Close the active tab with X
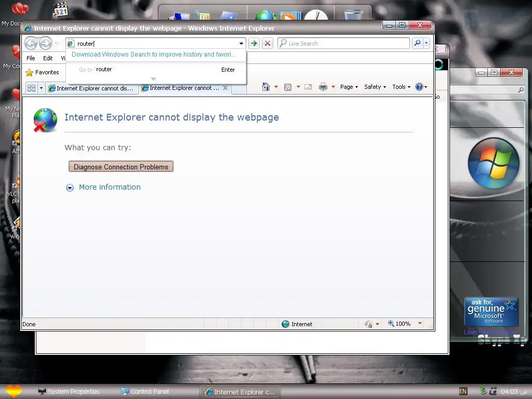Viewport: 532px width, 399px height. 225,88
